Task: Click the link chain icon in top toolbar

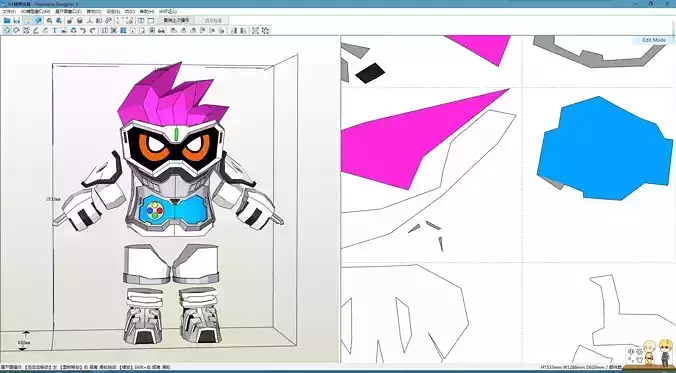Action: 108,20
